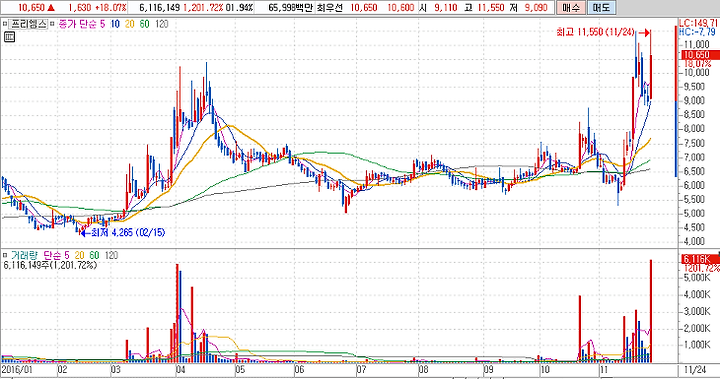Click the 6,116,149주(1,201.72%) volume readout

50,265
